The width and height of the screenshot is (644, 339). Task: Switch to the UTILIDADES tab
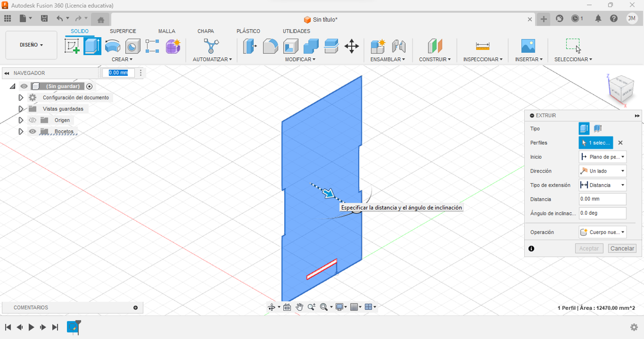pyautogui.click(x=296, y=31)
